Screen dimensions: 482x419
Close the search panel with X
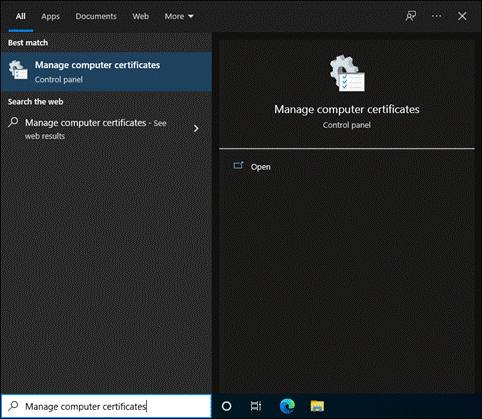tap(462, 16)
